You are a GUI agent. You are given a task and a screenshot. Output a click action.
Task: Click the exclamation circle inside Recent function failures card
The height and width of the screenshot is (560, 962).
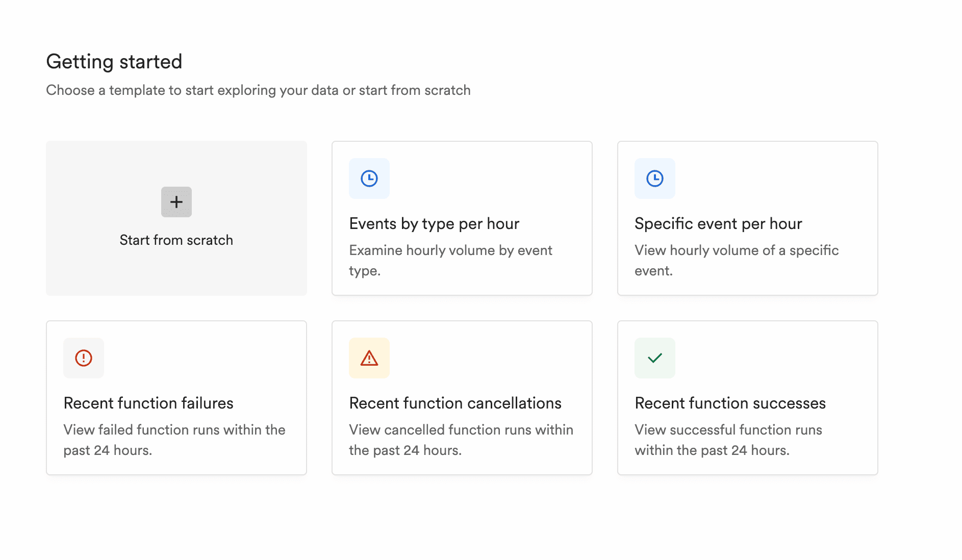[83, 358]
